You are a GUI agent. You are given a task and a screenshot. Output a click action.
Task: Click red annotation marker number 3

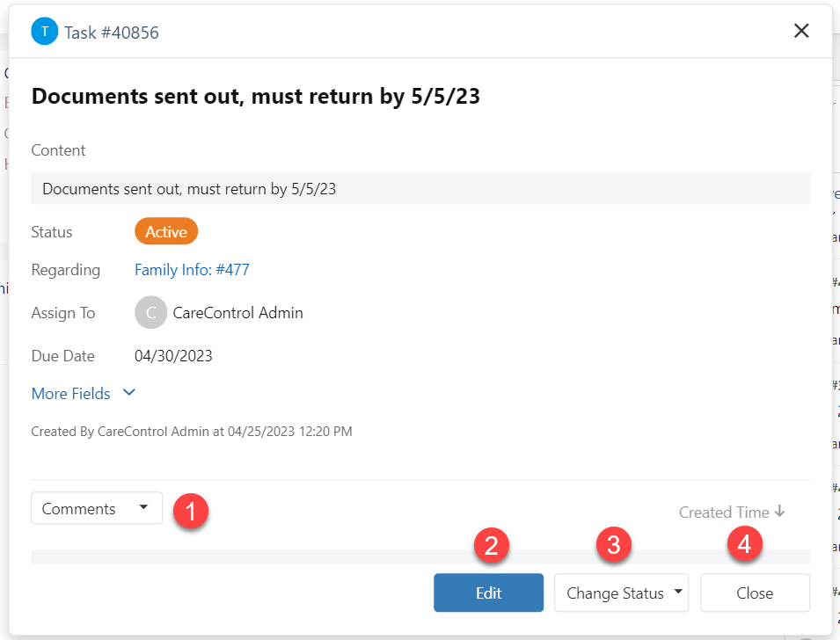pos(614,544)
